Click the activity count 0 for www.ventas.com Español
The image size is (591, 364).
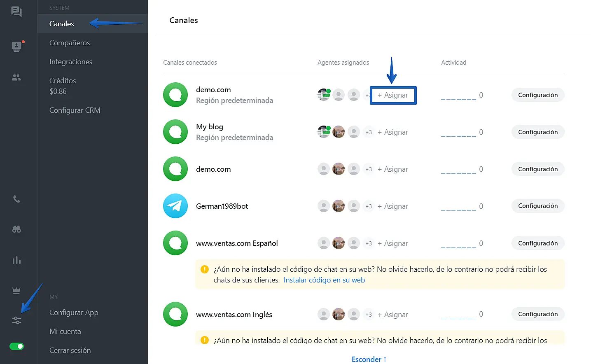click(481, 243)
